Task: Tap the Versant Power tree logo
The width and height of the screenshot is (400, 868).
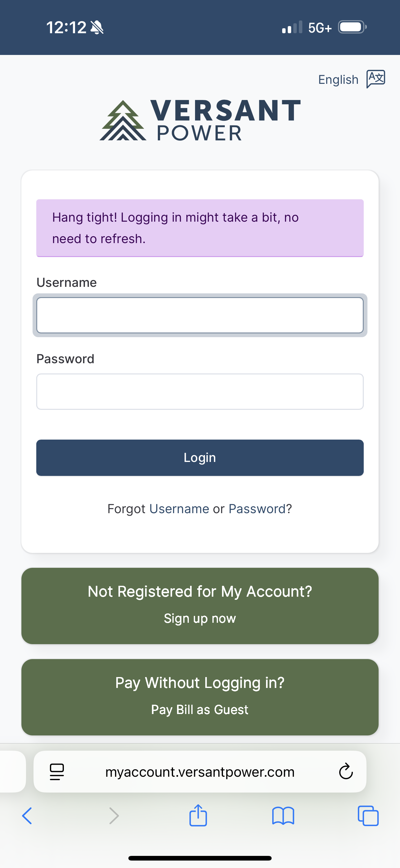Action: [123, 121]
